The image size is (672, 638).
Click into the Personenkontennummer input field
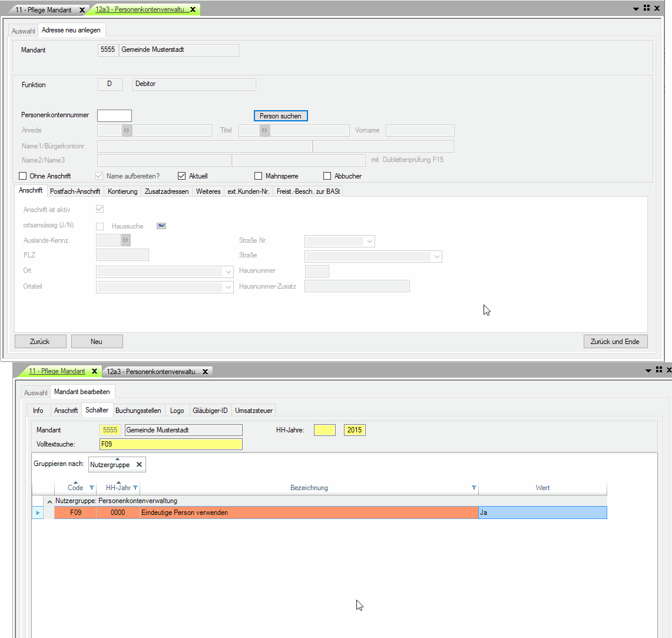[114, 116]
